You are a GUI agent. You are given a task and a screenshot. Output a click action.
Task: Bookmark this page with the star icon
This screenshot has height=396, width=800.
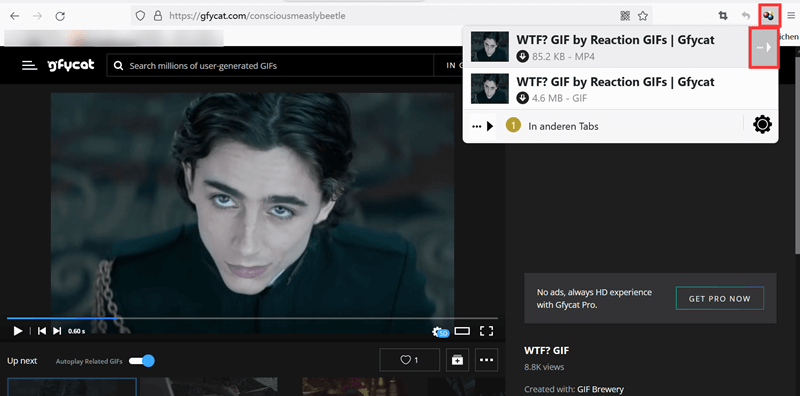pyautogui.click(x=643, y=16)
